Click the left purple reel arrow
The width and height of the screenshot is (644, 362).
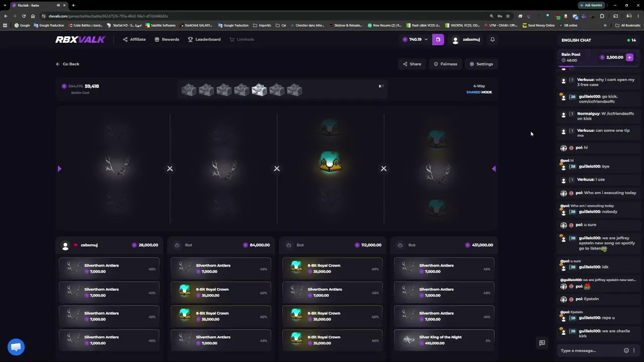tap(59, 168)
